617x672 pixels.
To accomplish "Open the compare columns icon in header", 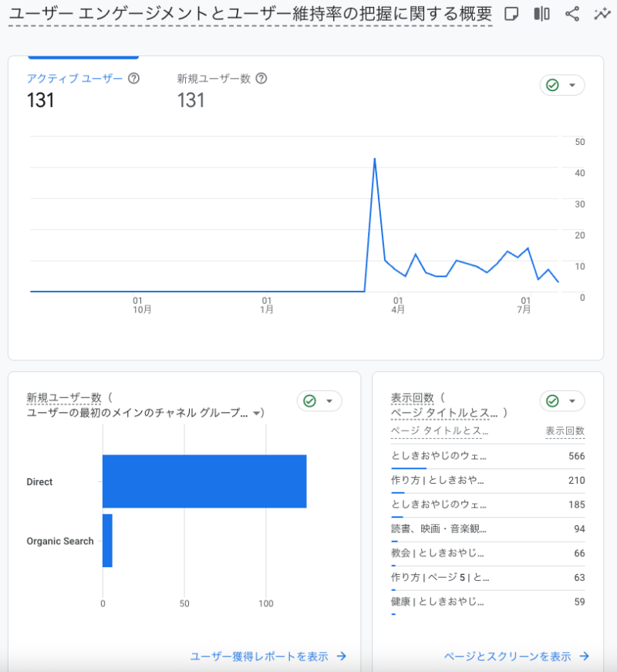I will pyautogui.click(x=541, y=14).
